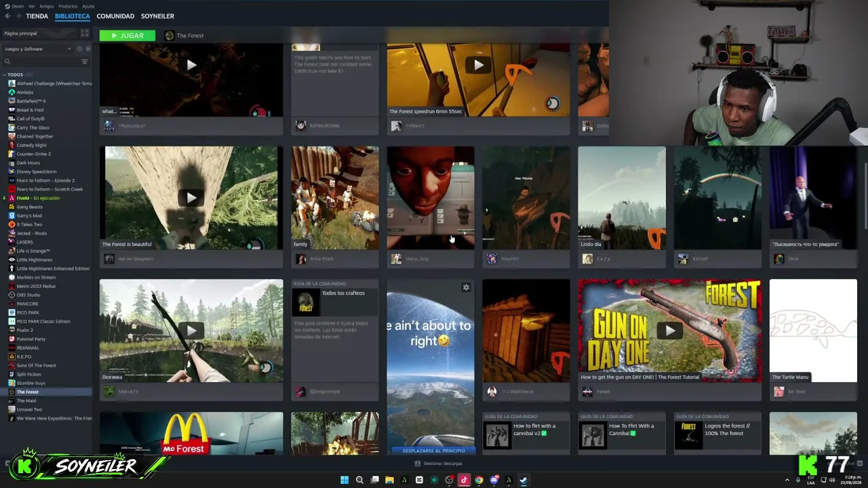Open Discord from the taskbar
Viewport: 868px width, 488px height.
pos(494,480)
